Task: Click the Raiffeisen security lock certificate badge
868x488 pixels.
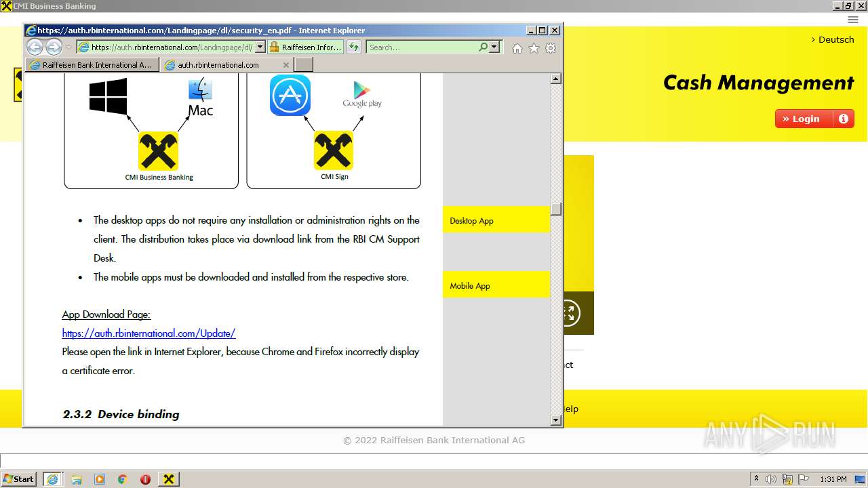Action: point(305,47)
